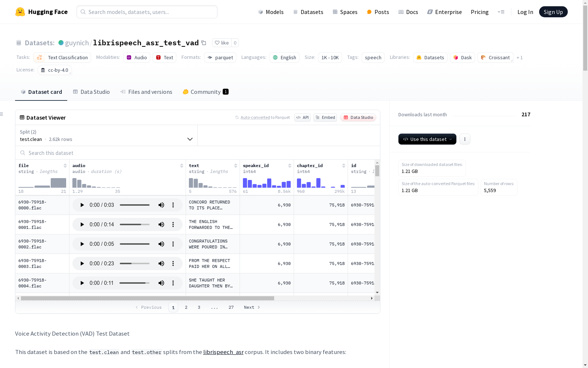Screen dimensions: 588x368
Task: Click the Embed button
Action: point(325,117)
